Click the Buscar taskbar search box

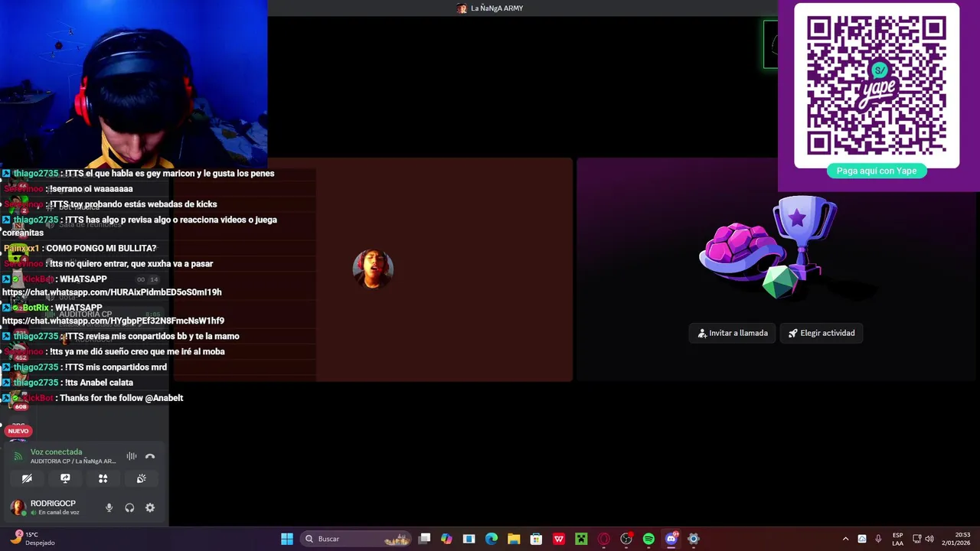(358, 539)
